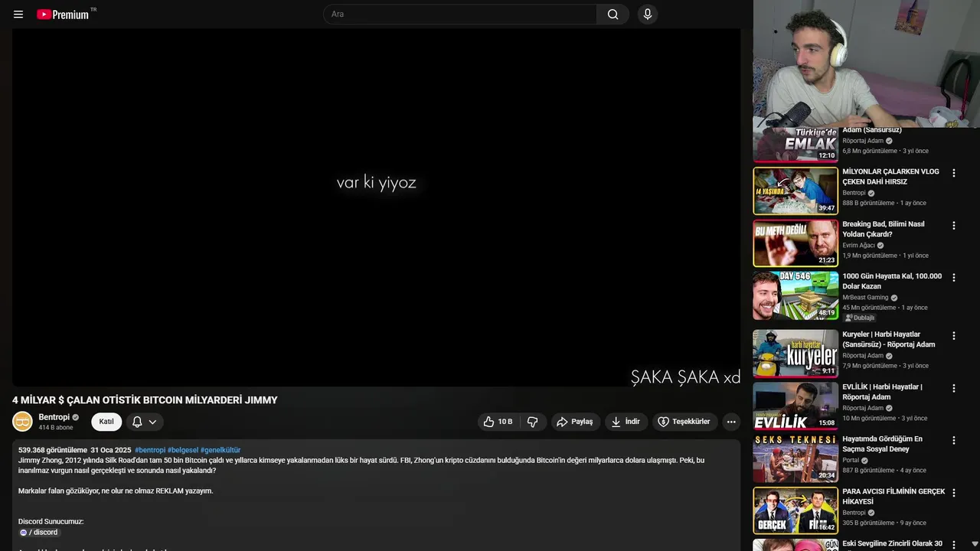Open EVLİLİK Harbi Hayatlar thumbnail
The width and height of the screenshot is (980, 551).
[x=795, y=406]
